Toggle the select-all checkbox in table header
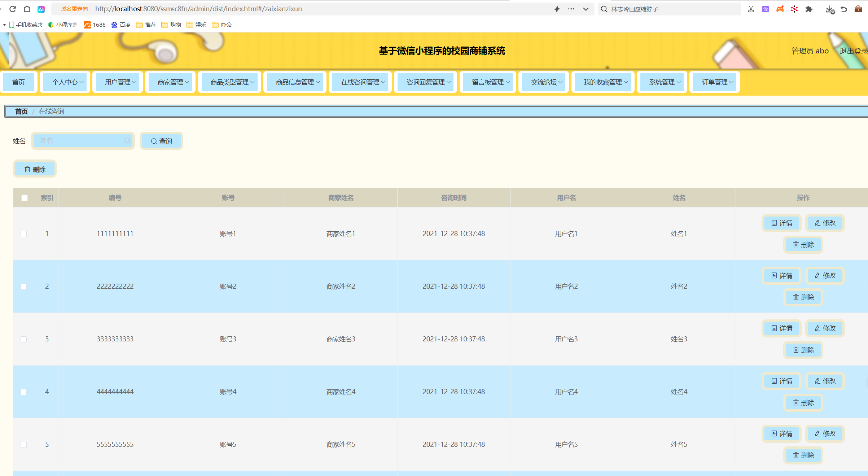The width and height of the screenshot is (868, 476). pyautogui.click(x=25, y=198)
